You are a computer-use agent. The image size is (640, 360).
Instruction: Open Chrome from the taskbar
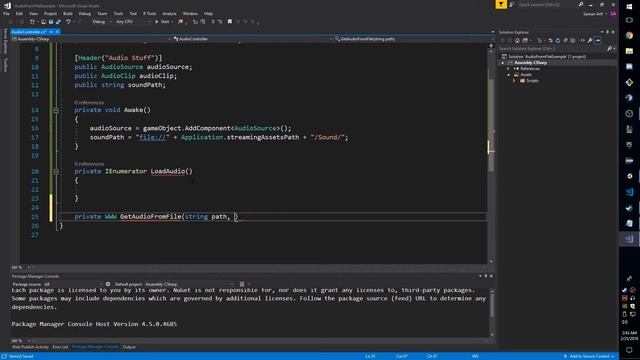629,36
